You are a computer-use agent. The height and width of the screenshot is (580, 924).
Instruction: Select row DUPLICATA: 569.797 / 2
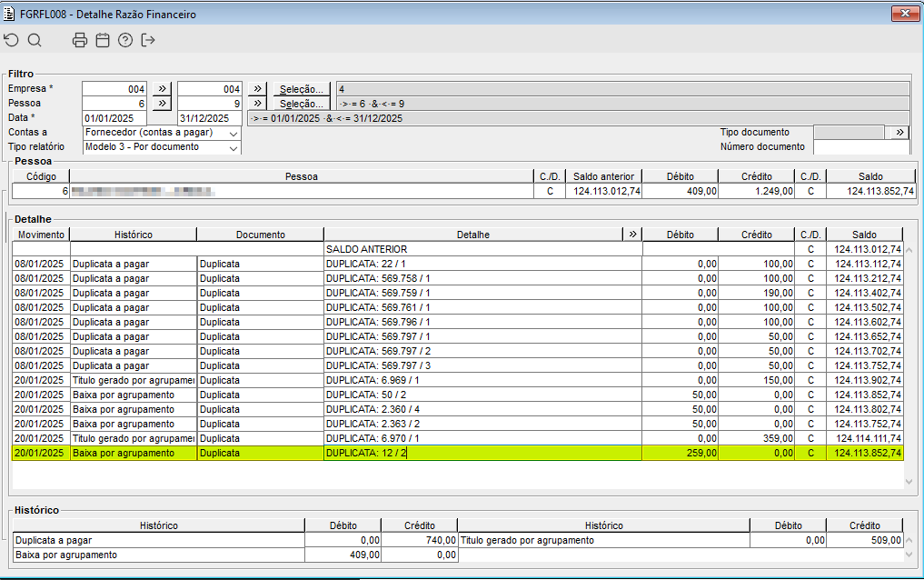pos(457,351)
